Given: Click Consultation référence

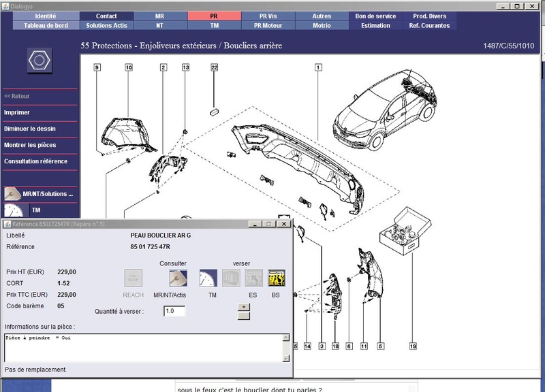Looking at the screenshot, I should click(36, 161).
